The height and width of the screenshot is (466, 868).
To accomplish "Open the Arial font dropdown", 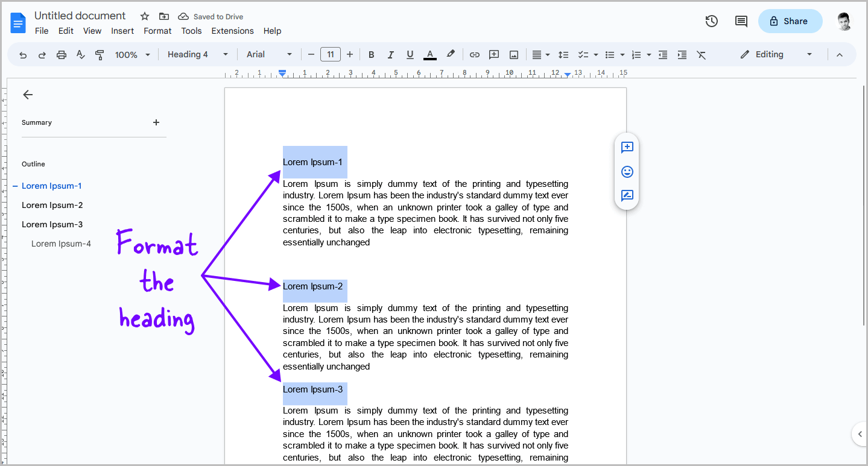I will pyautogui.click(x=269, y=54).
